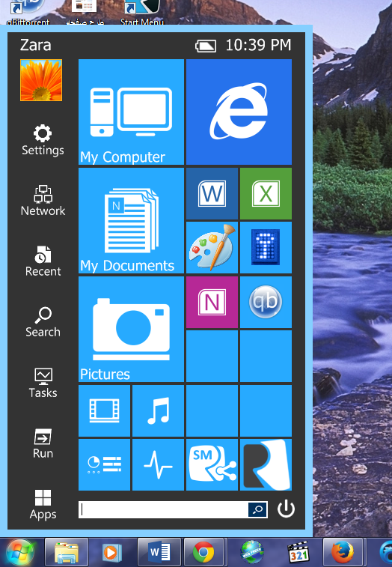The width and height of the screenshot is (392, 567).
Task: Open the Videos film strip tile
Action: click(x=105, y=410)
